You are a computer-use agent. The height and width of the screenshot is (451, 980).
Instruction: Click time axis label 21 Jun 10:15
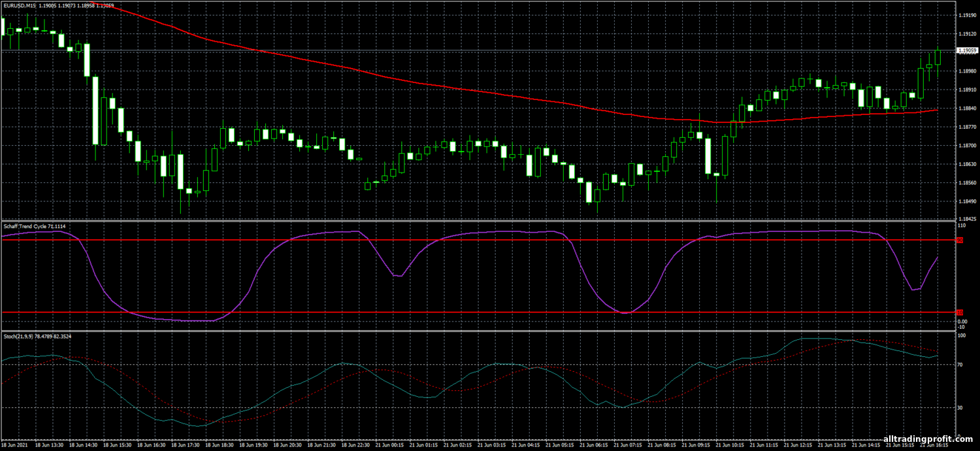point(730,444)
